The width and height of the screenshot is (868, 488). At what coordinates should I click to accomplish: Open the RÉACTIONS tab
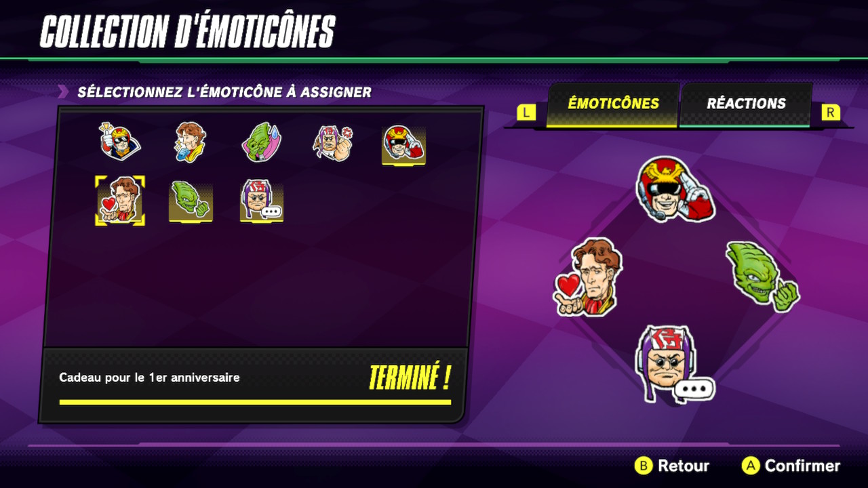[746, 104]
